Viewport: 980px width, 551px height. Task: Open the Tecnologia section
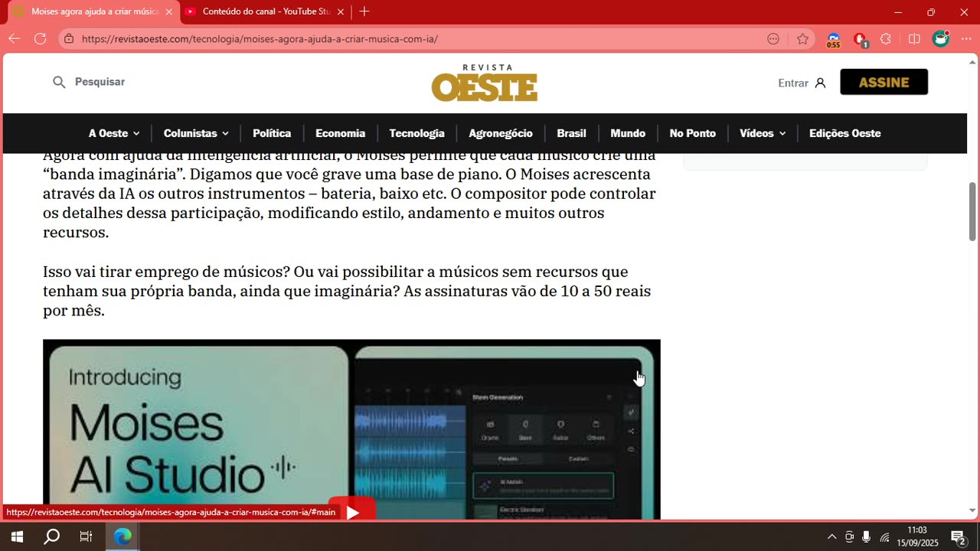(x=416, y=133)
